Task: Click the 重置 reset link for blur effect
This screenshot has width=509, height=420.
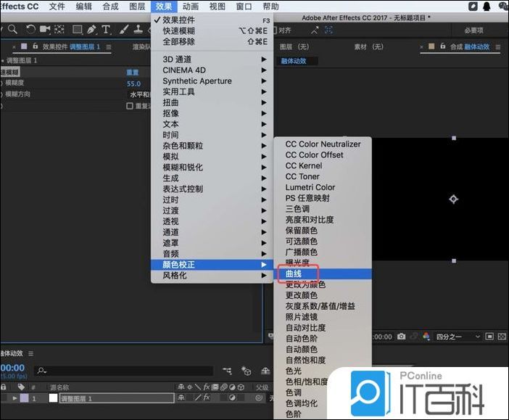Action: pyautogui.click(x=133, y=73)
